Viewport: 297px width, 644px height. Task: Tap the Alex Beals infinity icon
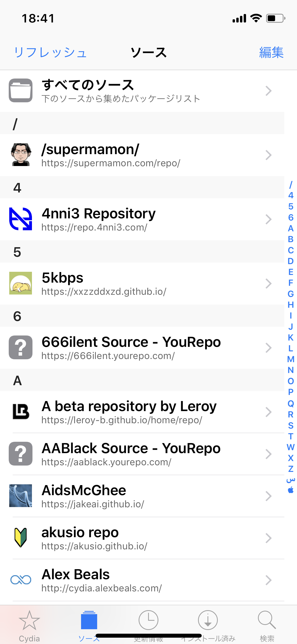click(21, 580)
